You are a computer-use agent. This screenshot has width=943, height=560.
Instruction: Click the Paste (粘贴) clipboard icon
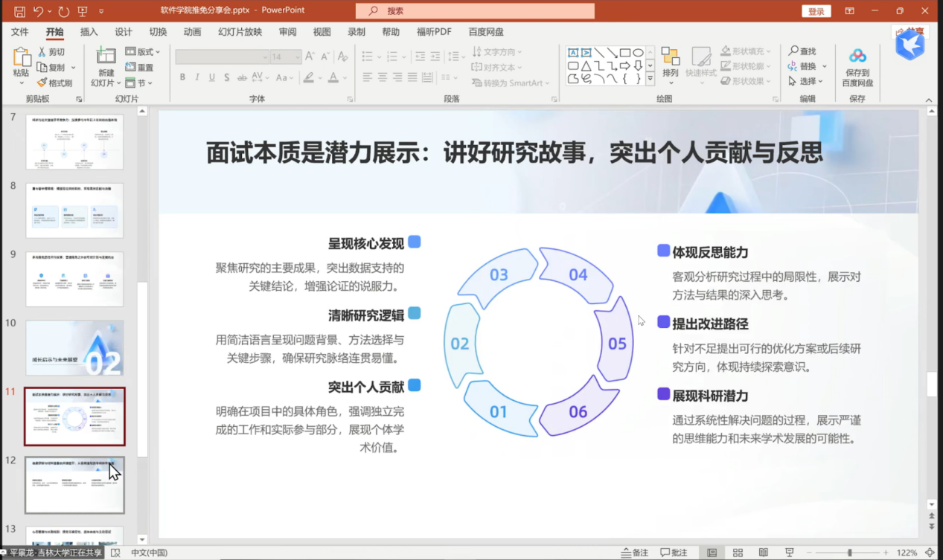click(x=21, y=57)
